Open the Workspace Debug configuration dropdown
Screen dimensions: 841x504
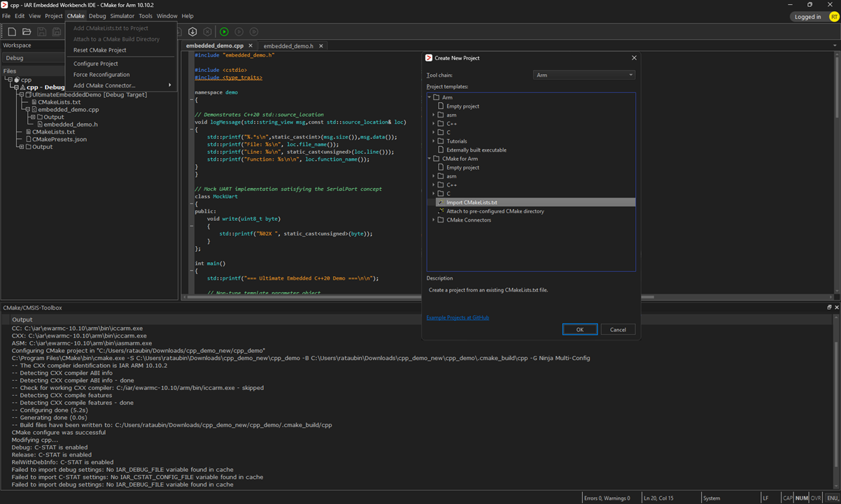[x=34, y=58]
